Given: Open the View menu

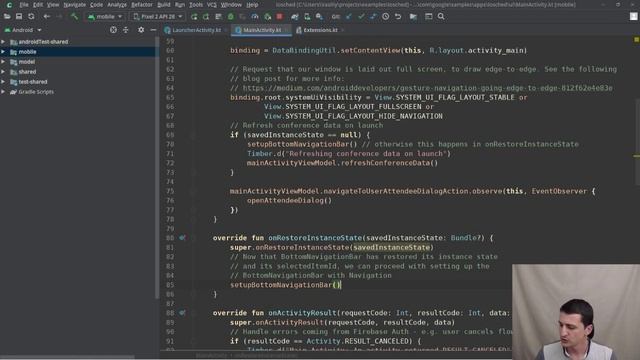Looking at the screenshot, I should click(x=53, y=5).
